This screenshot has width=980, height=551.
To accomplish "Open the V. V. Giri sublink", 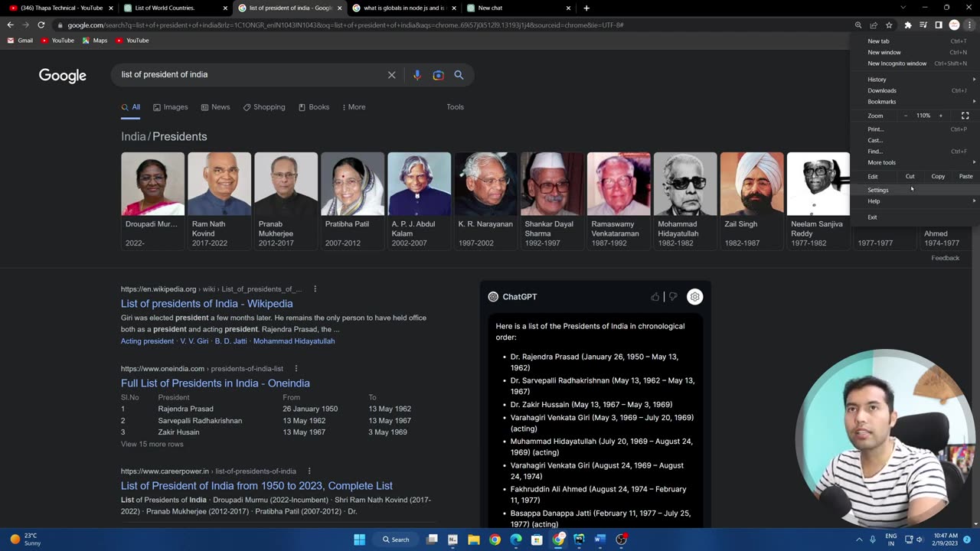I will click(194, 341).
